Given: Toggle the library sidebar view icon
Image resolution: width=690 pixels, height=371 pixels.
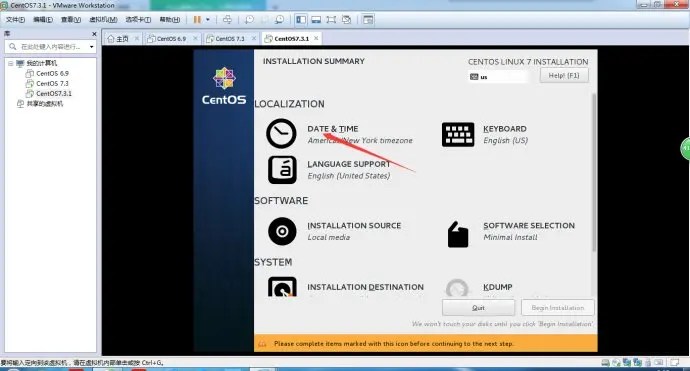Looking at the screenshot, I should (x=301, y=19).
